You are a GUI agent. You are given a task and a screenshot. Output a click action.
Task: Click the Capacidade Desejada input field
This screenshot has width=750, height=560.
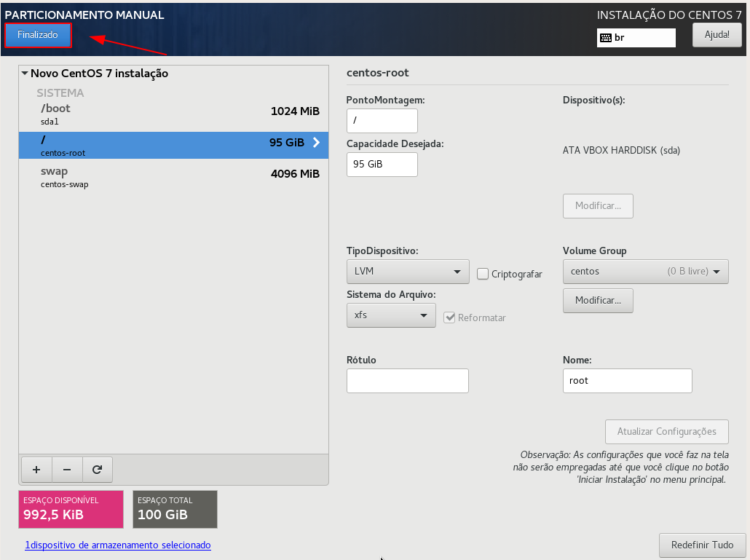pyautogui.click(x=382, y=164)
